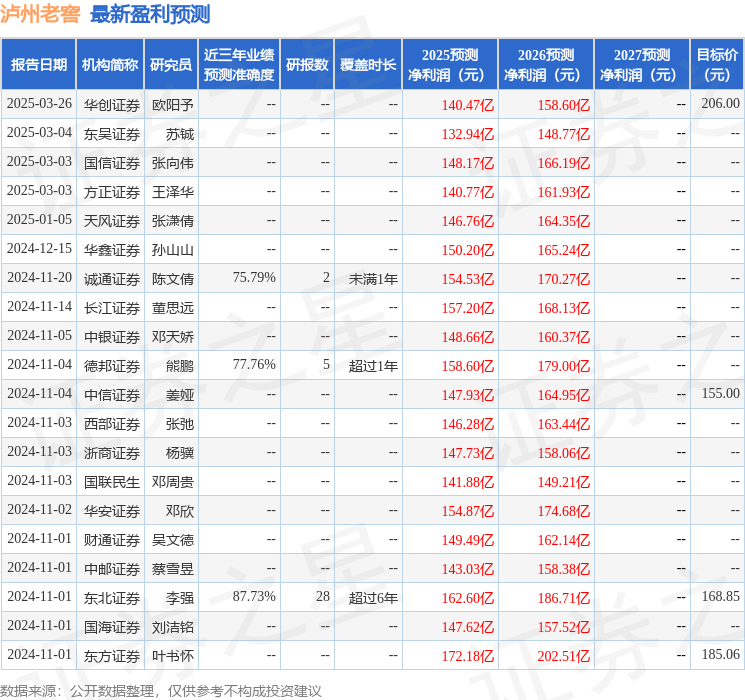Click 中邮证券 institution name
Screen dimensions: 745x700
click(112, 568)
